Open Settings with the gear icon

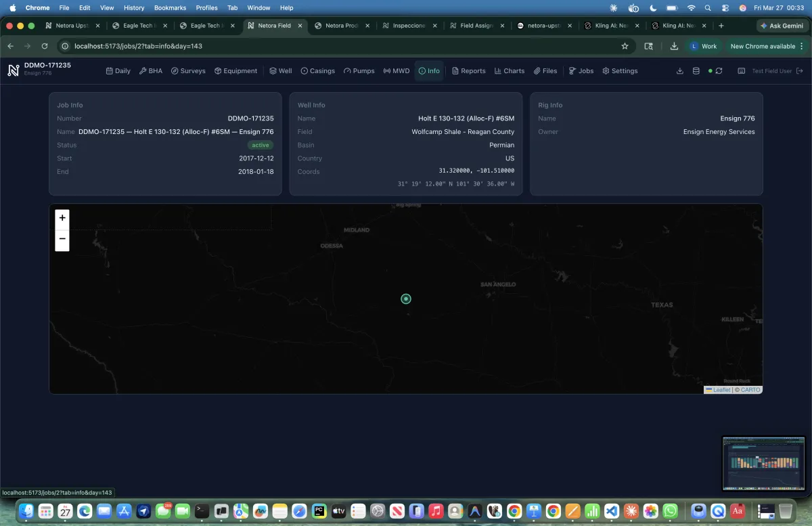pos(607,70)
